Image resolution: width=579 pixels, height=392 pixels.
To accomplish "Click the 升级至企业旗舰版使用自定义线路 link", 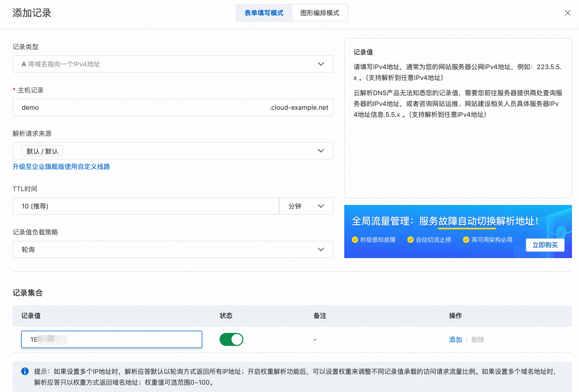I will [61, 166].
